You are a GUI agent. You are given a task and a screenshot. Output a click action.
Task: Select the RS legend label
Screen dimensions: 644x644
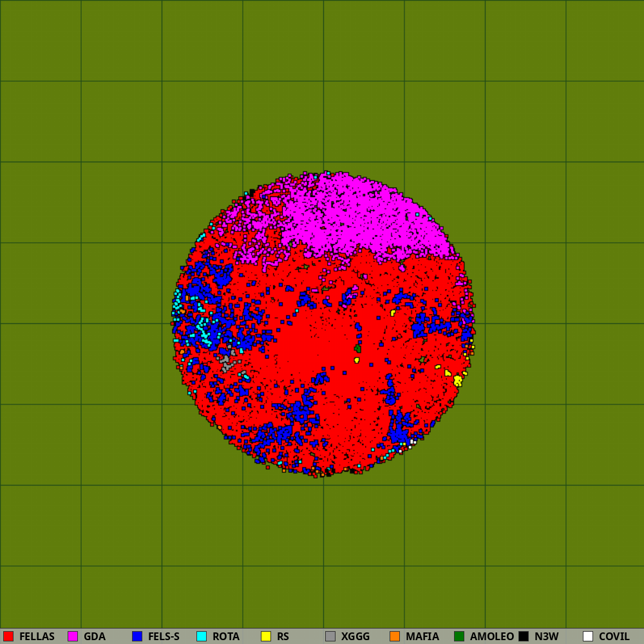pyautogui.click(x=283, y=636)
